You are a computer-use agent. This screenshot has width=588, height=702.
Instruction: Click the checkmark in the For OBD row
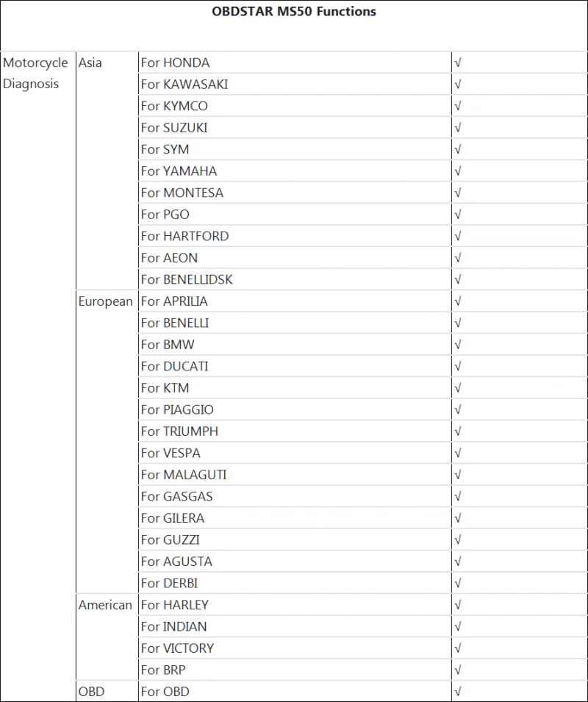click(x=457, y=692)
